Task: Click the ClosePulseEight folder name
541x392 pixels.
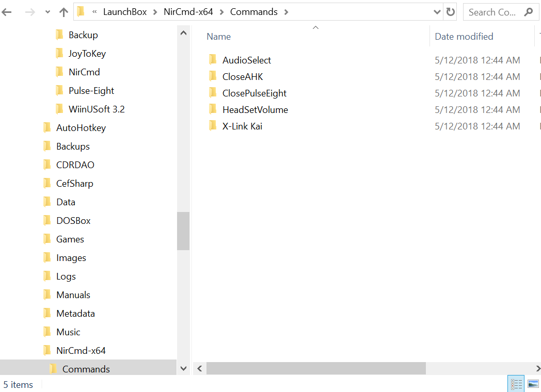Action: (254, 93)
